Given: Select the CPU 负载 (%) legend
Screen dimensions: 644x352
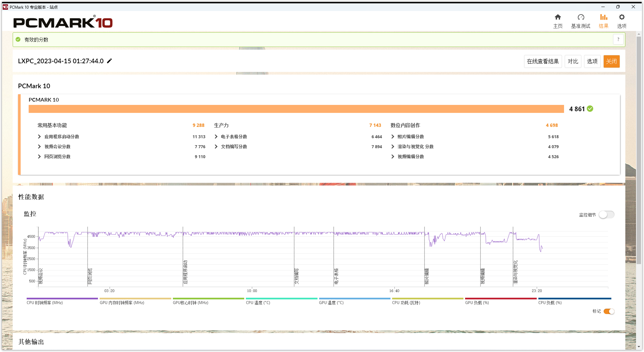Looking at the screenshot, I should coord(575,301).
